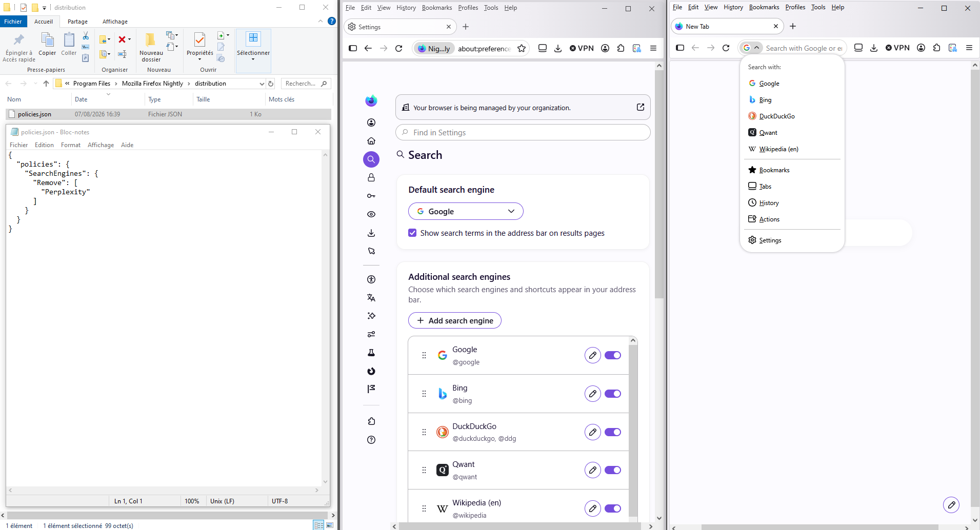Edit the DuckDuckGo search engine entry
The width and height of the screenshot is (980, 530).
593,432
